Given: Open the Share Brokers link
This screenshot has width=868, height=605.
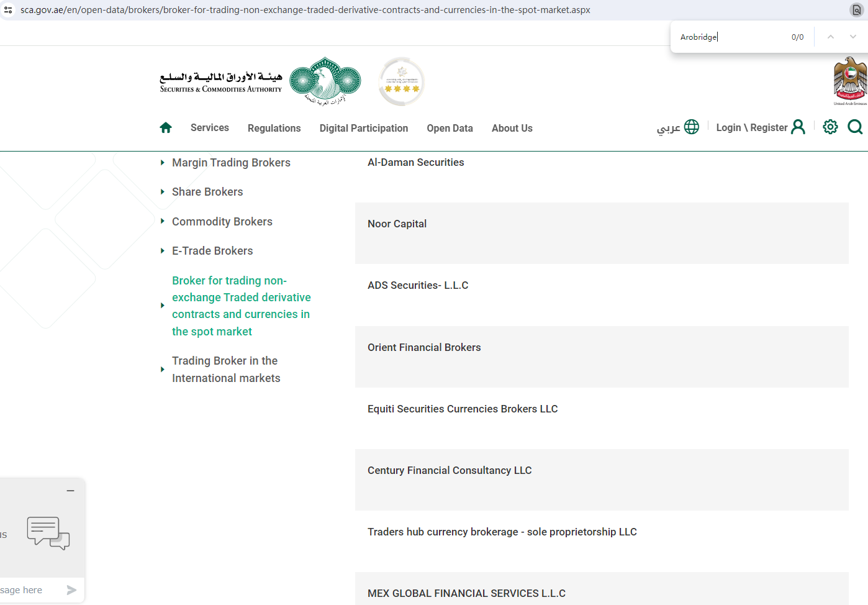Looking at the screenshot, I should click(x=207, y=192).
